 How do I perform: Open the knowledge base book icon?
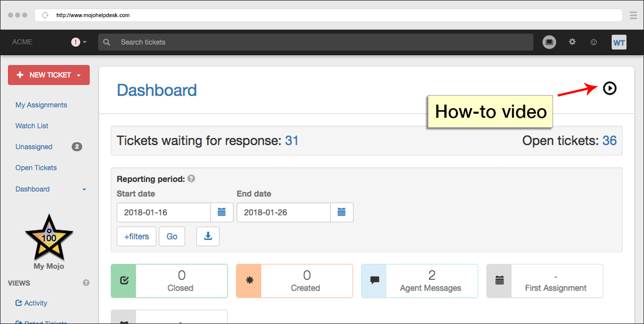549,42
